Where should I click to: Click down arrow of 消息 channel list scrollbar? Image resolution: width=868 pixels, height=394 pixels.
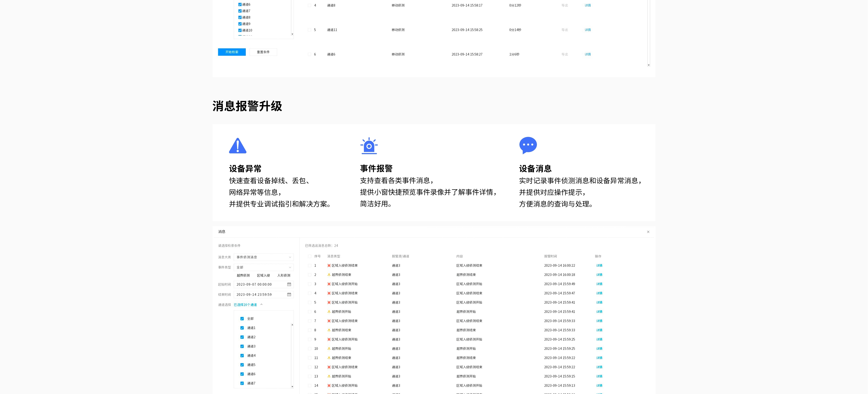pos(292,387)
